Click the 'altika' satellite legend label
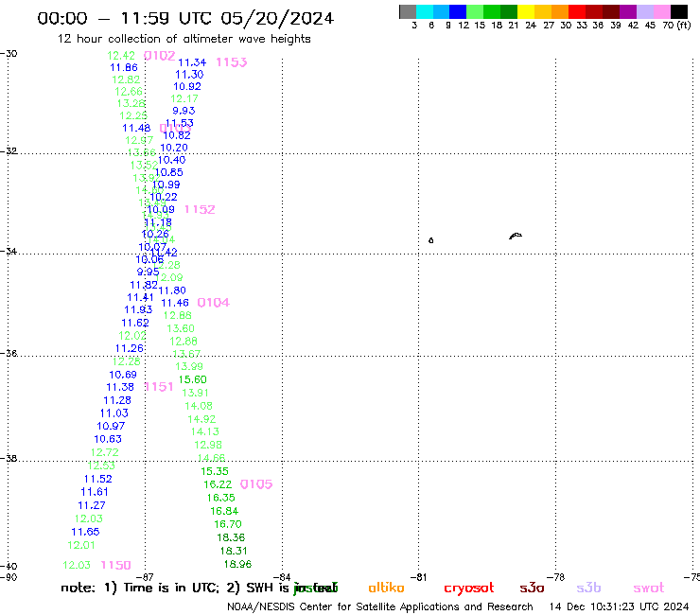This screenshot has width=700, height=615. click(x=386, y=588)
